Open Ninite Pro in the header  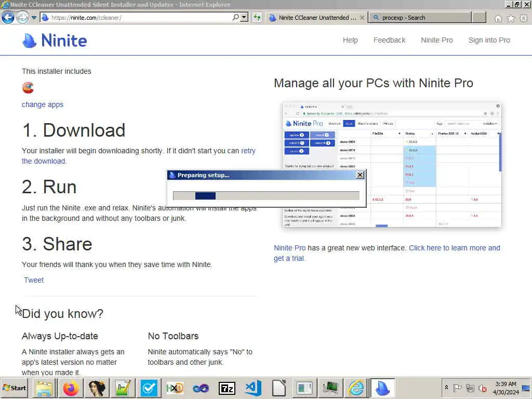coord(436,40)
